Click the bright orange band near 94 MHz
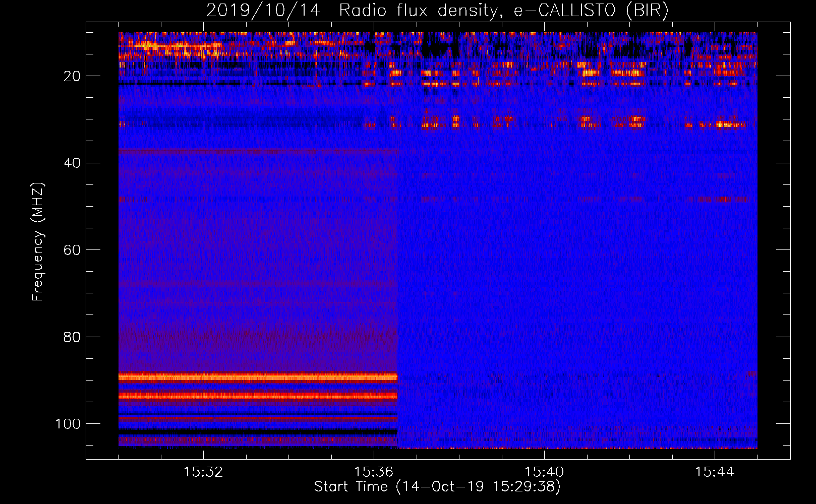The width and height of the screenshot is (816, 504). [257, 396]
